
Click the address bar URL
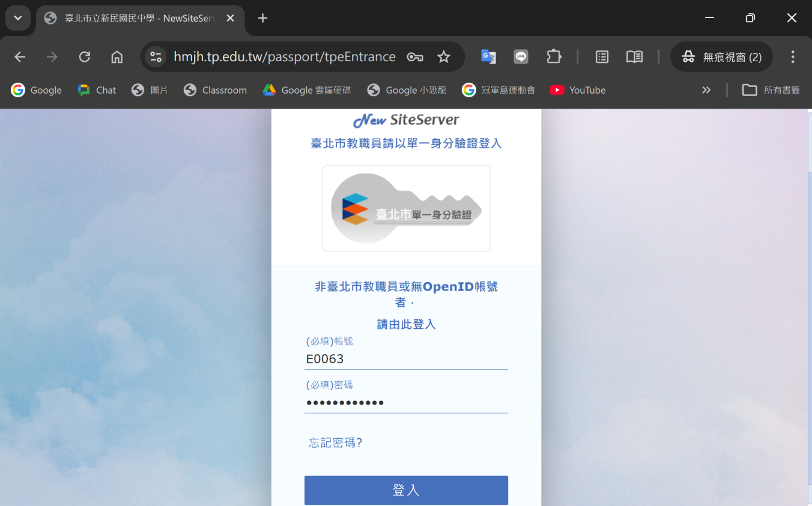pos(285,57)
